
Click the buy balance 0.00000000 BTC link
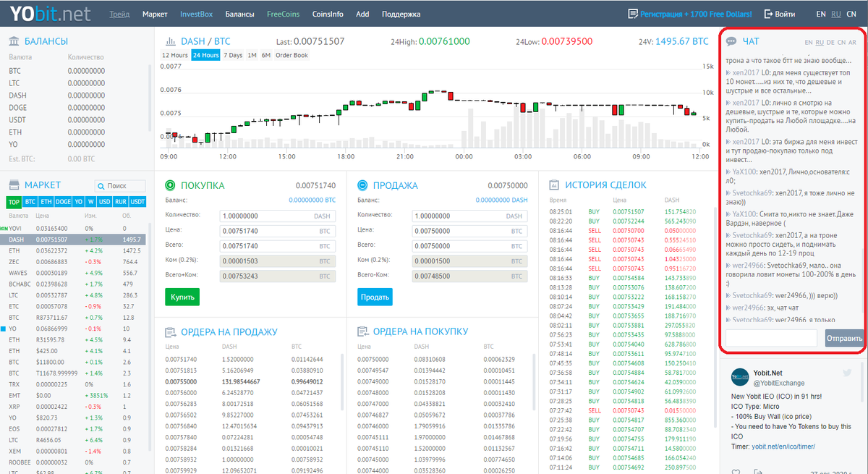[312, 199]
